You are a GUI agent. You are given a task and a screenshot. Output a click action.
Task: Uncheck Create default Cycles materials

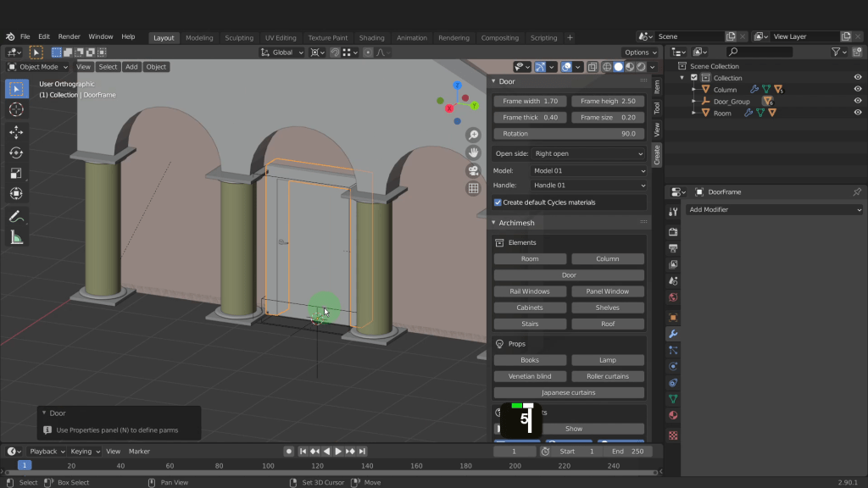[x=498, y=202]
